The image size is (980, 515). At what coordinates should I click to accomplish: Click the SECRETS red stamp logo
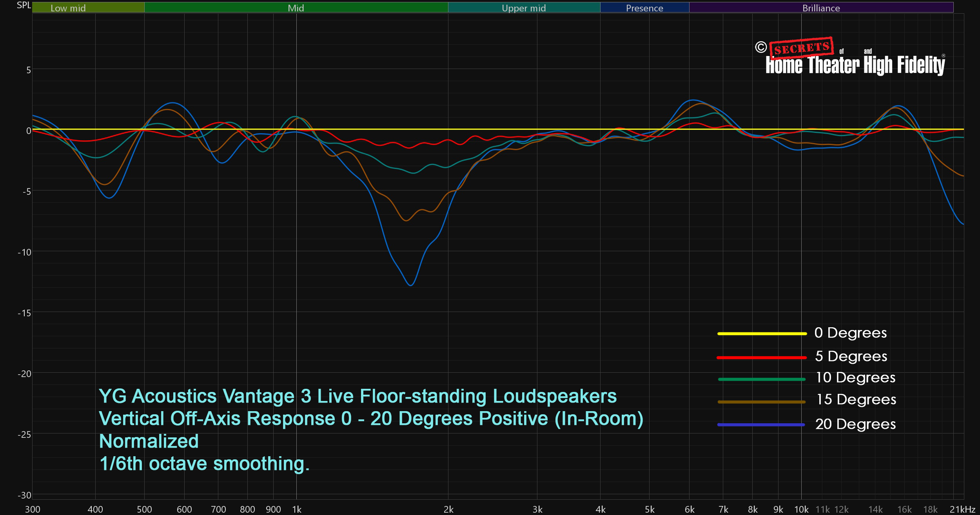click(802, 48)
